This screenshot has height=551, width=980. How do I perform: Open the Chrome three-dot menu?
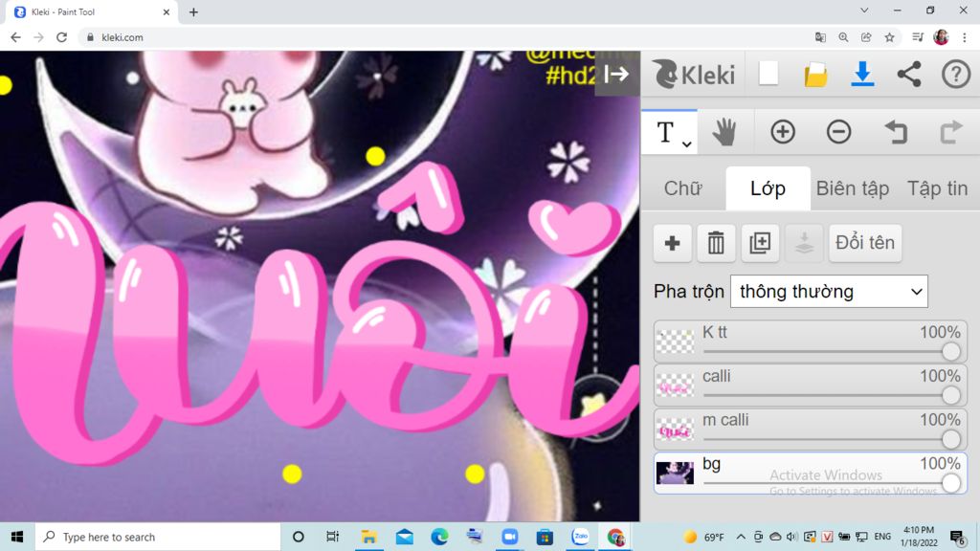point(965,37)
